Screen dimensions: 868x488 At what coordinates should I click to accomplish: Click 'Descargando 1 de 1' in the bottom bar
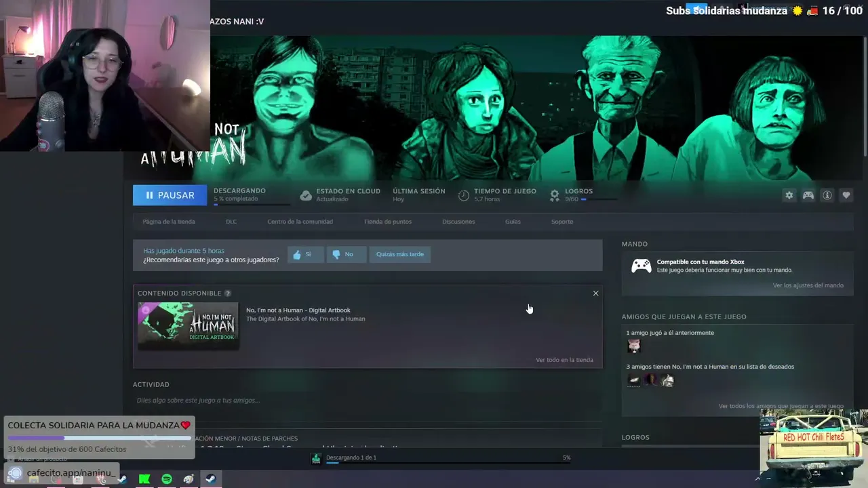tap(351, 457)
